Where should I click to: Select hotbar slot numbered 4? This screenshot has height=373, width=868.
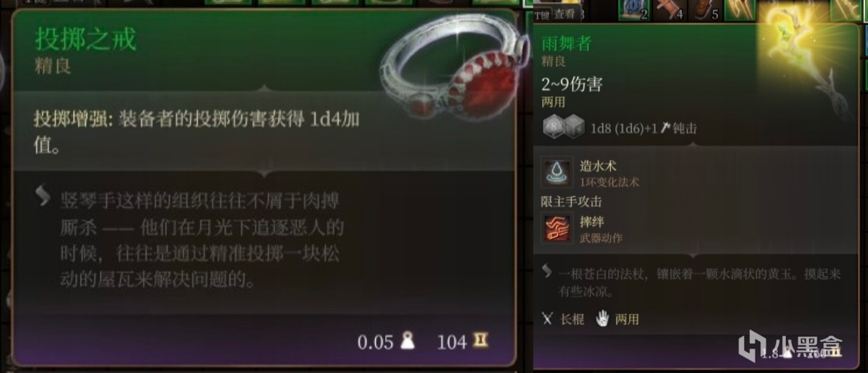(669, 9)
